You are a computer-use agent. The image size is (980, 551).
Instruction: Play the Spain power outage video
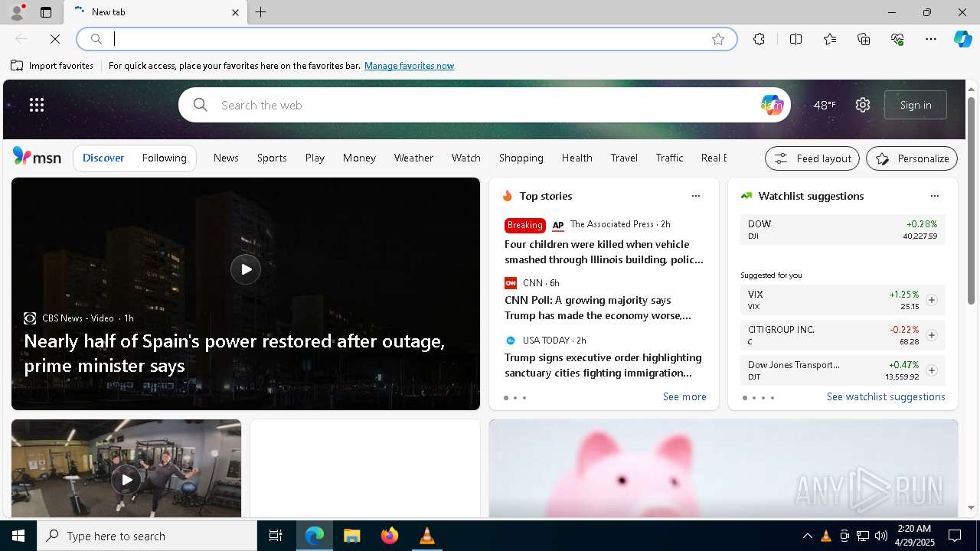(246, 269)
